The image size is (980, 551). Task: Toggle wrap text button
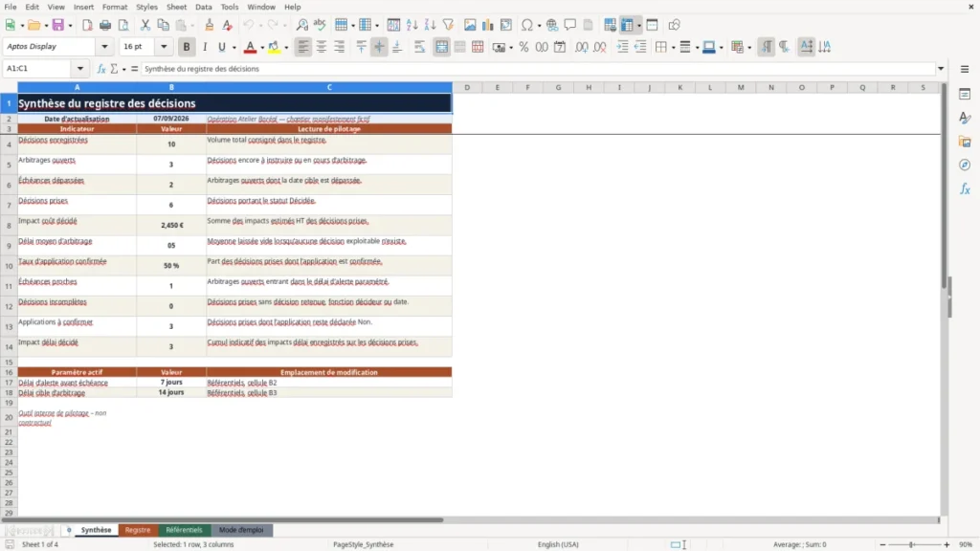[x=419, y=47]
